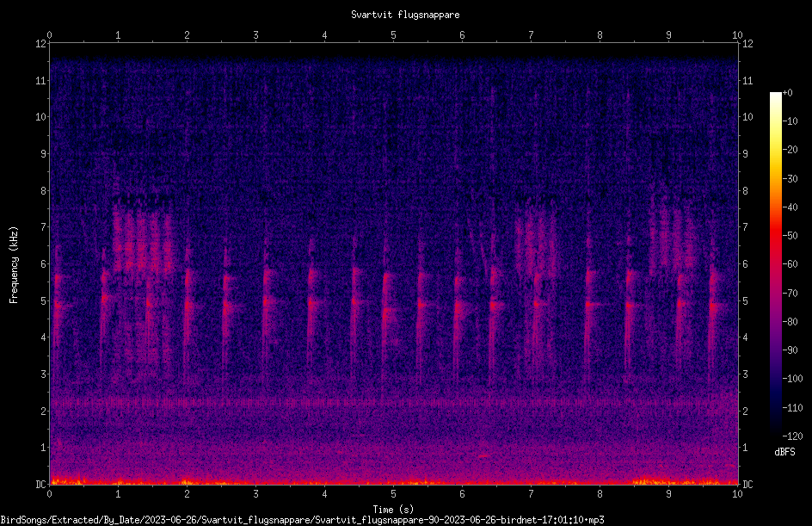Click the file path text ending in '17:01:10.mp3'

tap(303, 520)
